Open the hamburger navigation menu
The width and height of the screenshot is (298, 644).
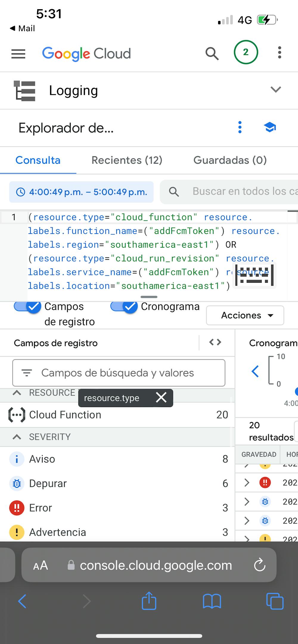coord(18,54)
